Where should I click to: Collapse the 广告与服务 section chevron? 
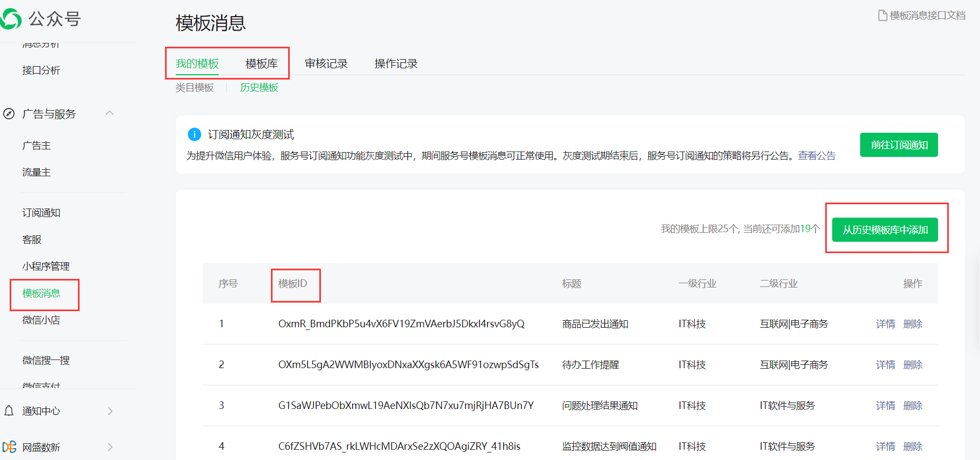(110, 113)
